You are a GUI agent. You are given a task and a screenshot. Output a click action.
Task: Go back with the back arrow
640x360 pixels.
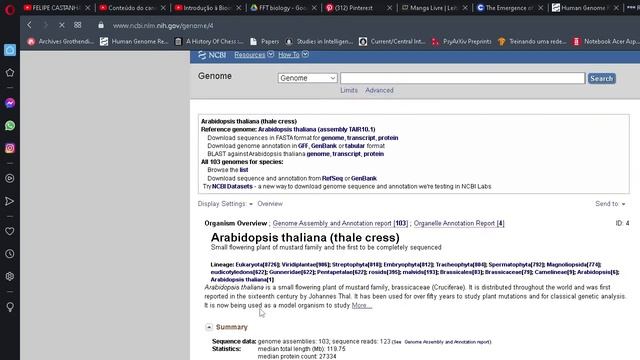click(29, 25)
